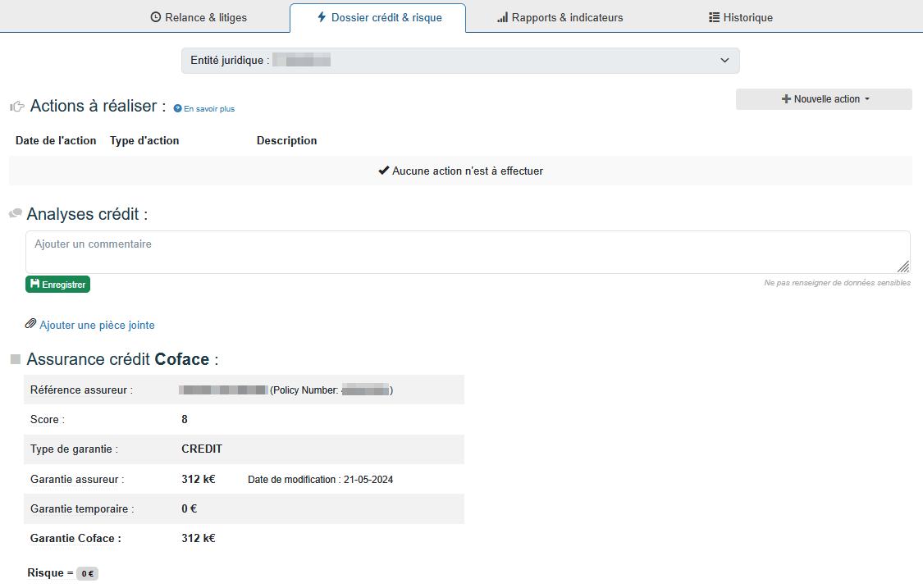This screenshot has height=588, width=923.
Task: Click in the Ajouter un commentaire field
Action: (468, 252)
